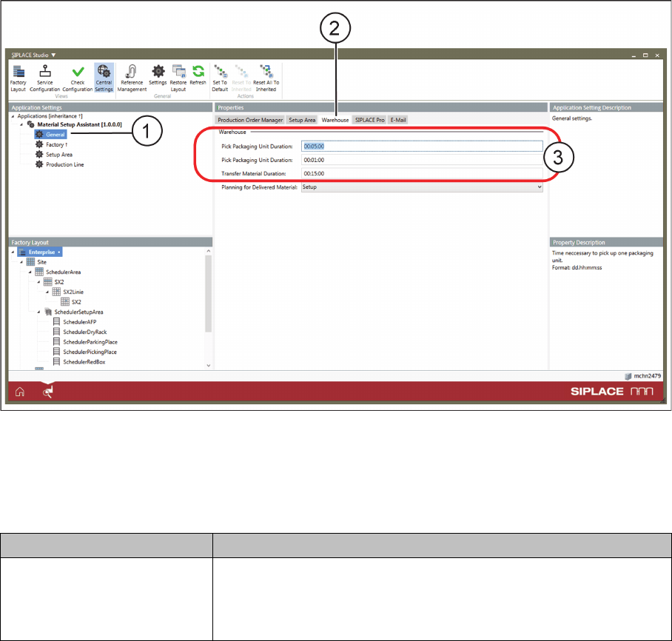The image size is (672, 641).
Task: Select the SchedulerDryRack item
Action: [x=80, y=332]
